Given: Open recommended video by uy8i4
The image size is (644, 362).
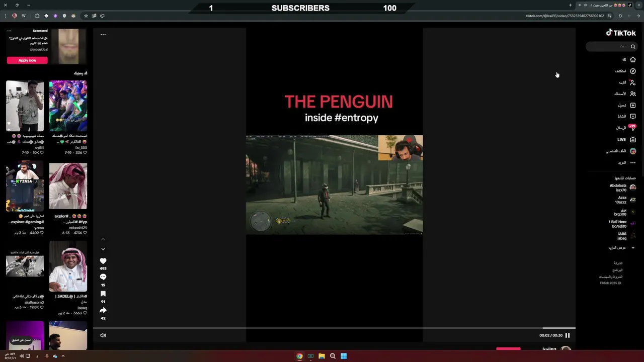Looking at the screenshot, I should point(25,106).
